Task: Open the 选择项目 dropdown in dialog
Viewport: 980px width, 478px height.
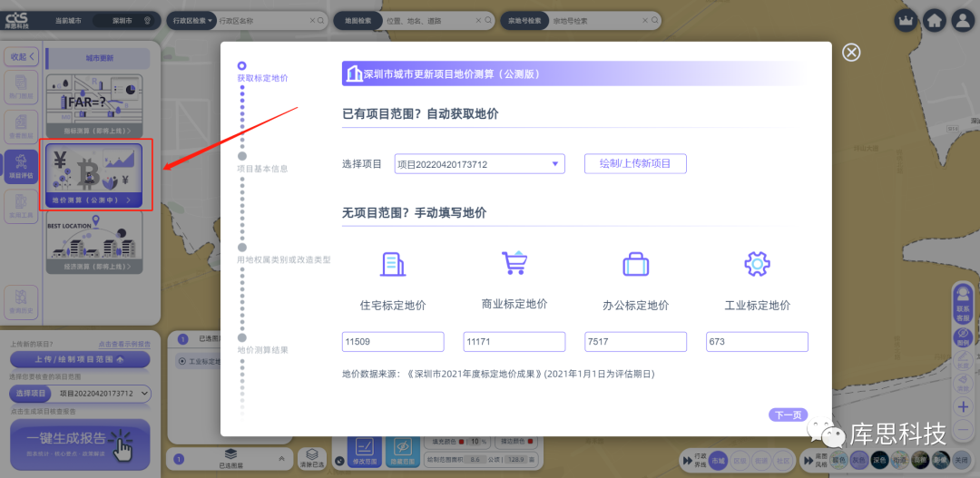Action: click(x=479, y=164)
